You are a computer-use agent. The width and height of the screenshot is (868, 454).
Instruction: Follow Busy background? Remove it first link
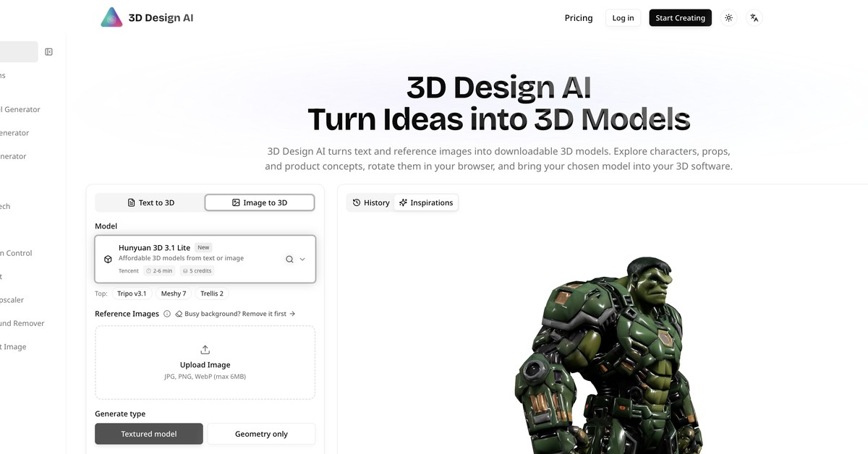point(235,314)
